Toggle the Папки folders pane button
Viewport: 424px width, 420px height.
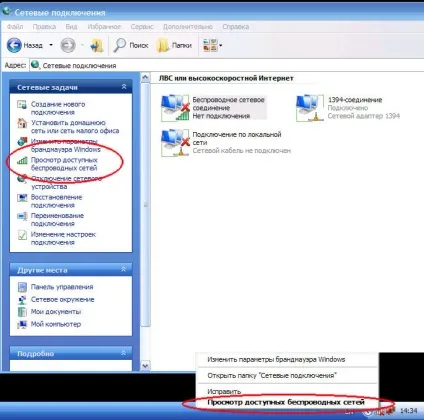[x=174, y=45]
